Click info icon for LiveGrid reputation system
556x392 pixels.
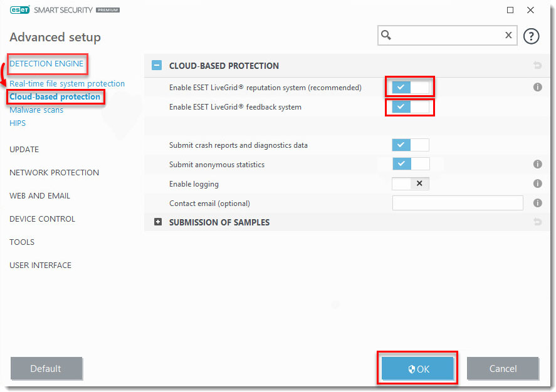(x=538, y=87)
